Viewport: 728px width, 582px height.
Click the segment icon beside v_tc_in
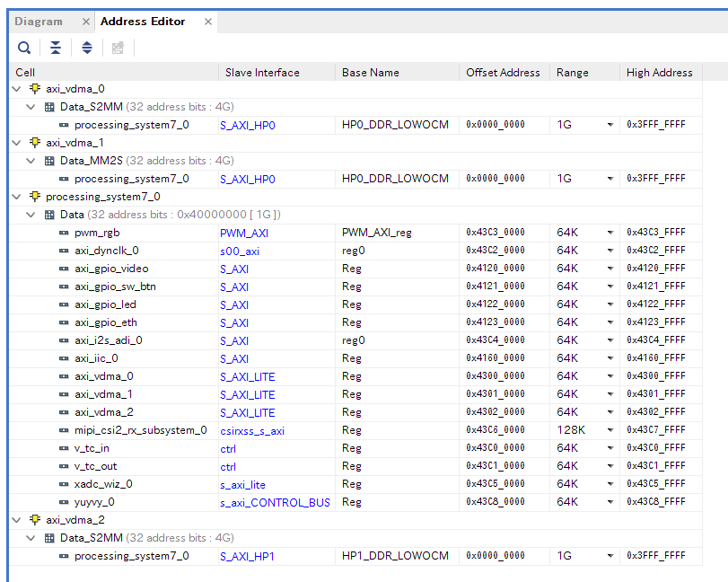pos(64,448)
